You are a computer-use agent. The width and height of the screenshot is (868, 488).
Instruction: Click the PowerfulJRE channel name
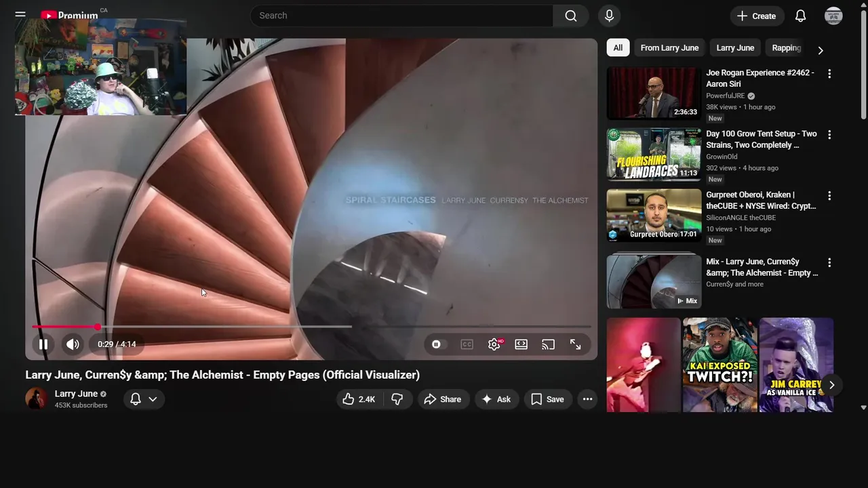coord(726,96)
